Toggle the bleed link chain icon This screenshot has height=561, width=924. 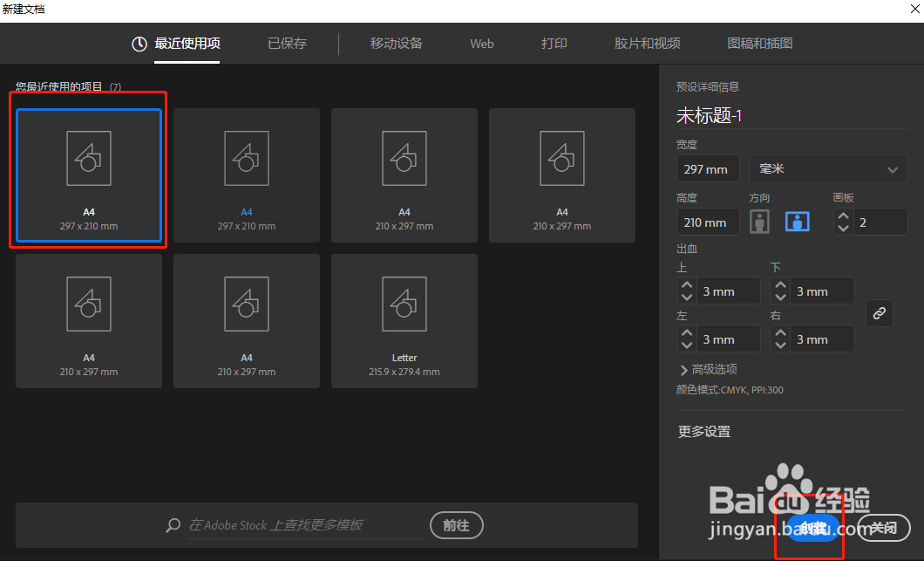tap(880, 313)
